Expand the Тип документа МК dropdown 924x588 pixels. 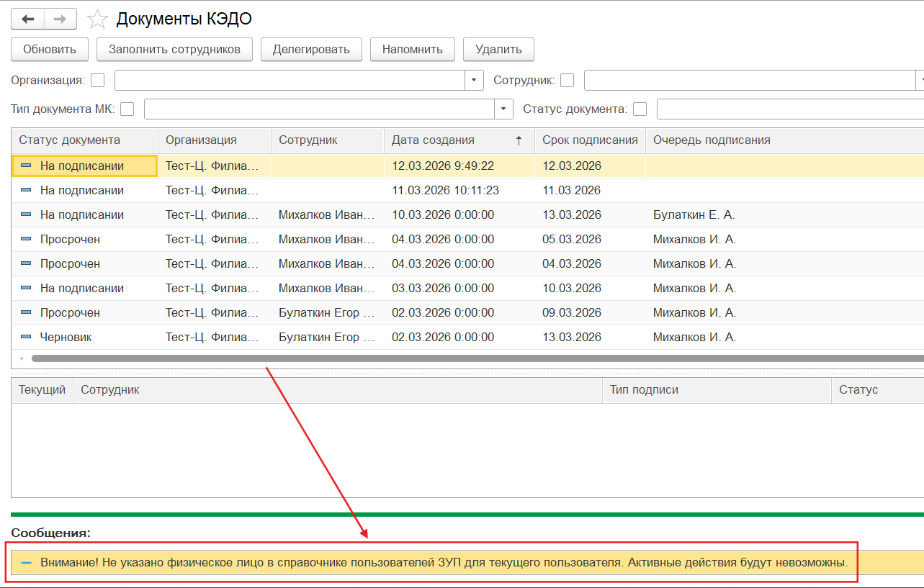pyautogui.click(x=503, y=109)
